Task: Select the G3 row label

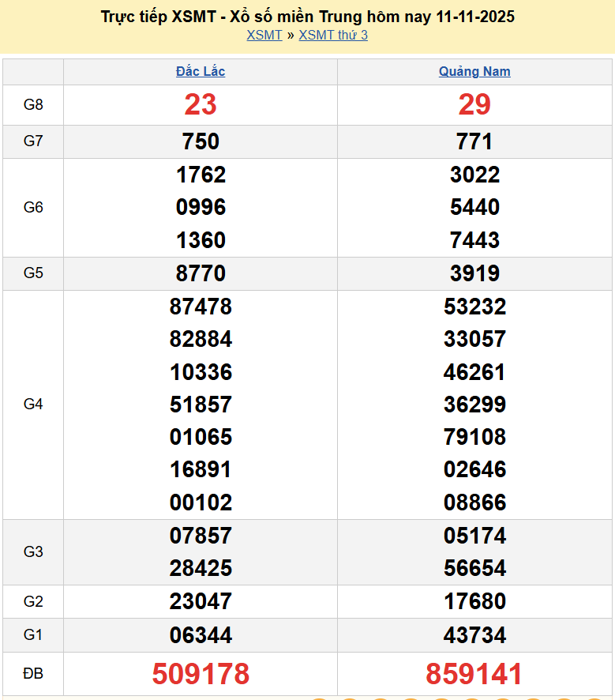Action: pos(33,551)
